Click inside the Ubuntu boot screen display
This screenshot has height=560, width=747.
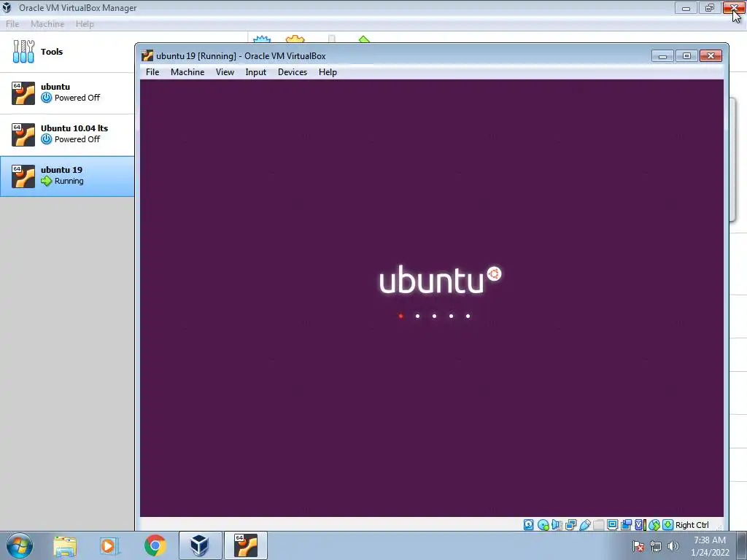pos(432,298)
